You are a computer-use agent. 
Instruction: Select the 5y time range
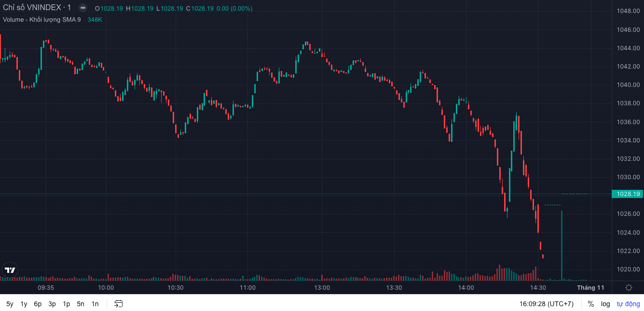tap(10, 304)
